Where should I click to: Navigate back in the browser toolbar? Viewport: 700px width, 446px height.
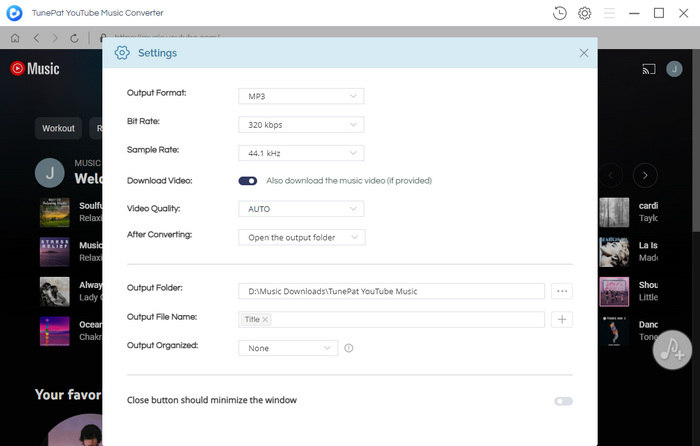tap(36, 38)
